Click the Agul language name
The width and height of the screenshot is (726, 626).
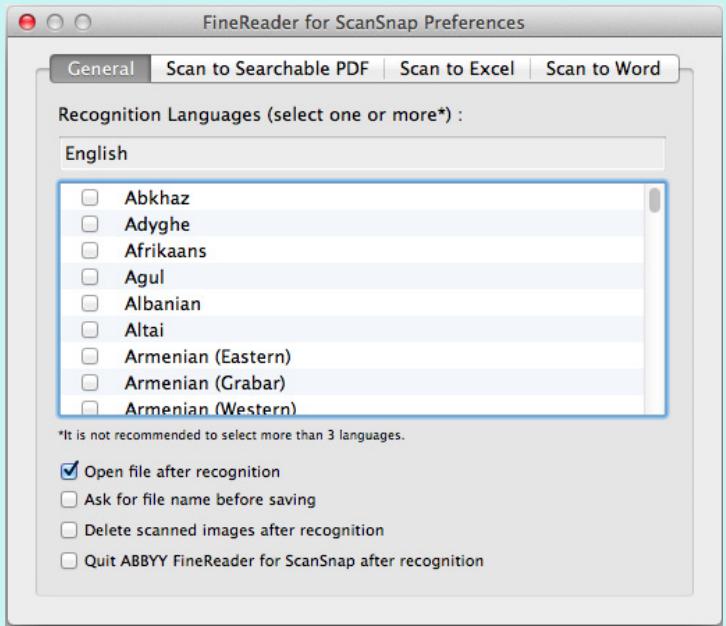pos(144,278)
